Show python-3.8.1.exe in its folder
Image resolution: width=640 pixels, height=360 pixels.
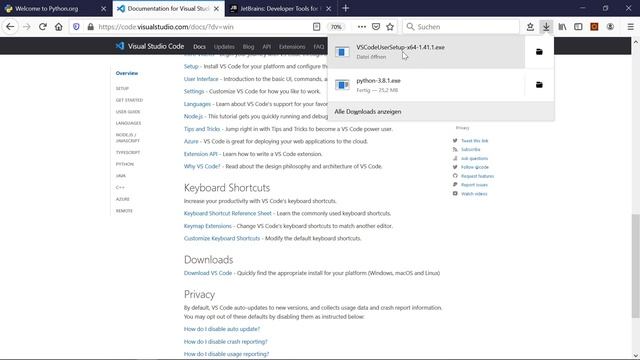(539, 85)
